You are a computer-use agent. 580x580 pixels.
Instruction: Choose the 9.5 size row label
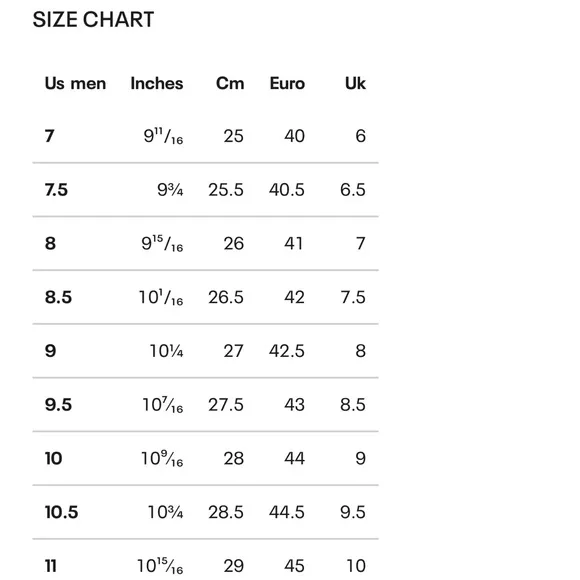(x=58, y=405)
